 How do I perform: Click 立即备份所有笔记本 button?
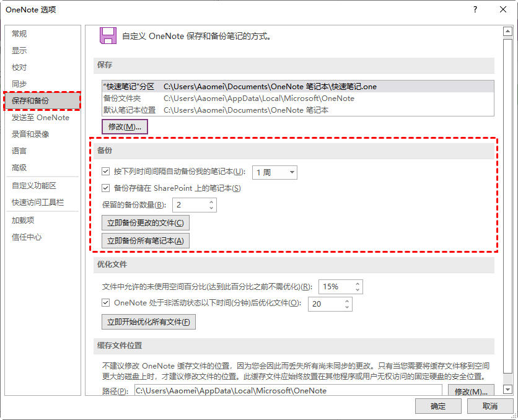click(x=146, y=241)
